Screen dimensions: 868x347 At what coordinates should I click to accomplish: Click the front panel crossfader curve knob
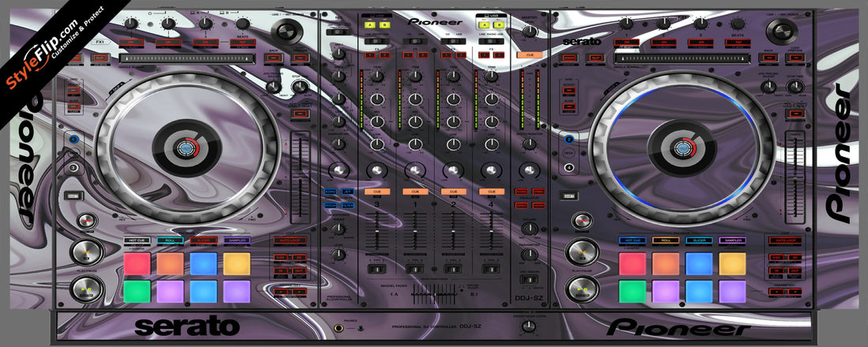[x=529, y=326]
